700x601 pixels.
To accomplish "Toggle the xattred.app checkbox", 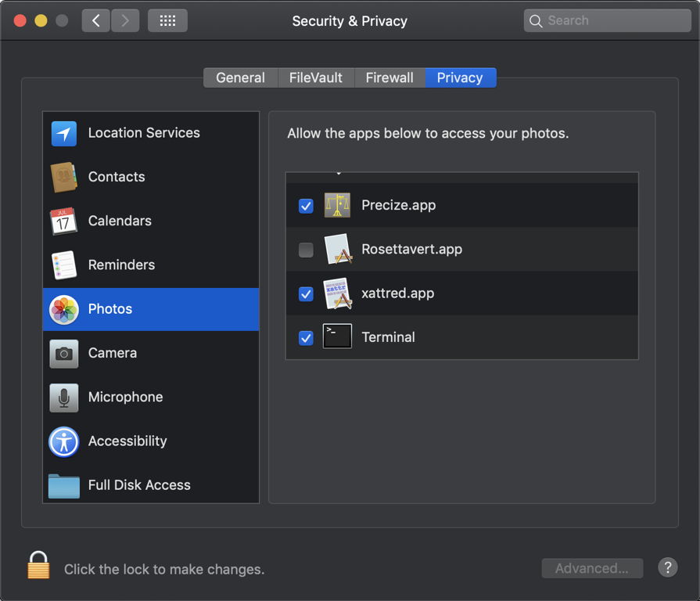I will point(306,294).
